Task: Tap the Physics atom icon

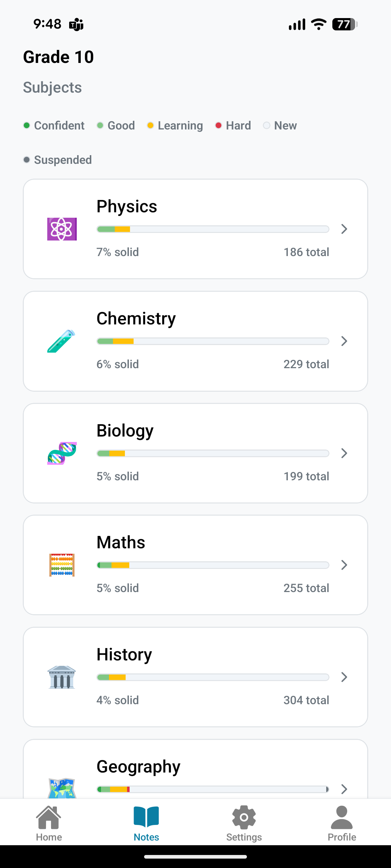Action: pos(62,229)
